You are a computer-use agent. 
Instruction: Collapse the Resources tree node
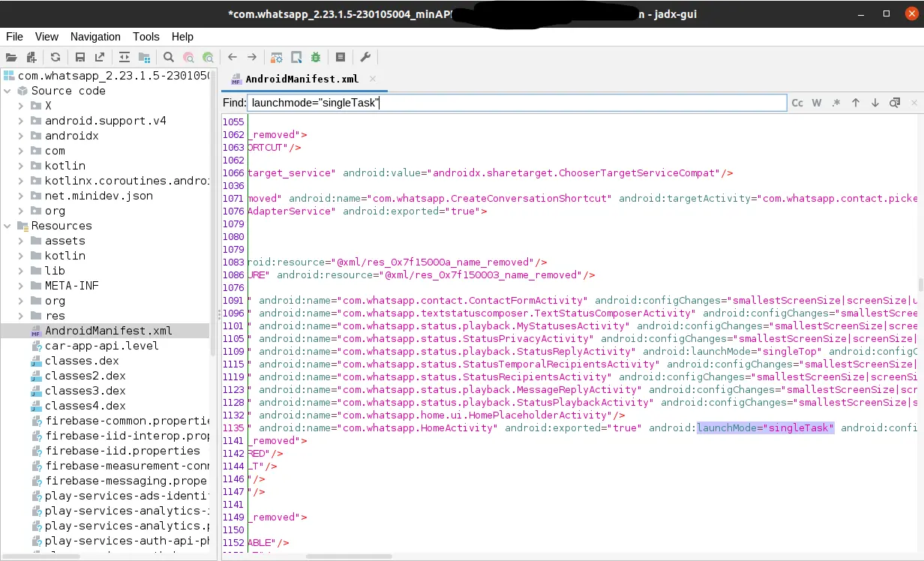pos(7,226)
